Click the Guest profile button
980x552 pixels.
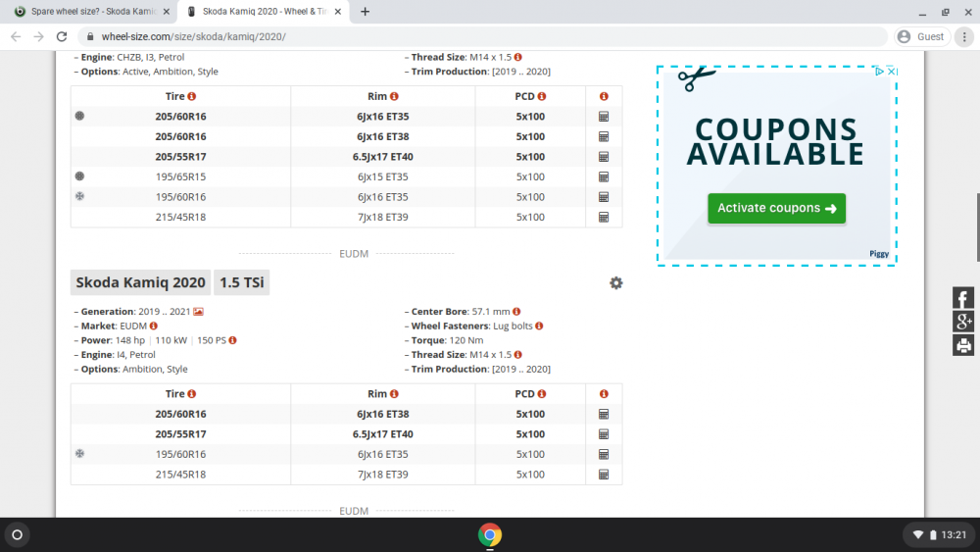click(x=922, y=37)
